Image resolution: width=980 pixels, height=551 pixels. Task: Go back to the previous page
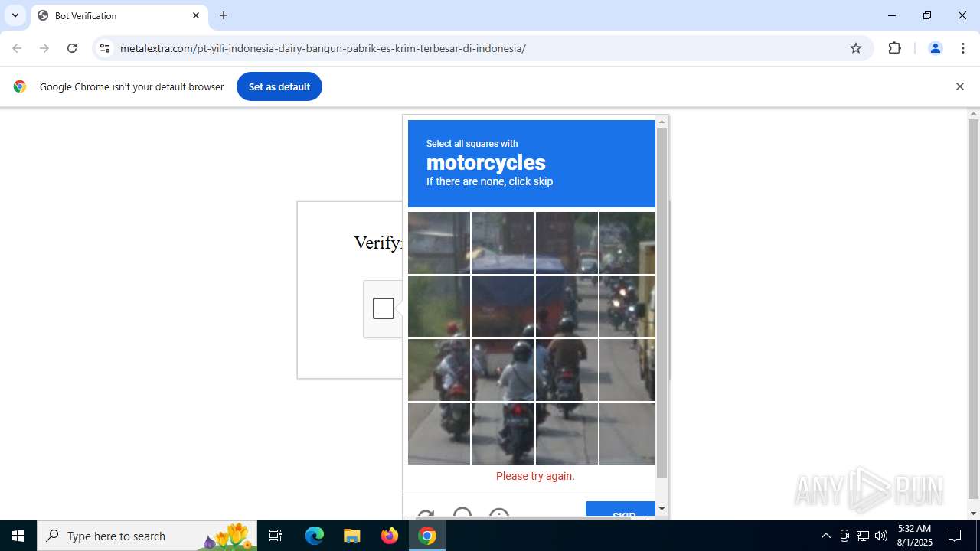coord(17,48)
